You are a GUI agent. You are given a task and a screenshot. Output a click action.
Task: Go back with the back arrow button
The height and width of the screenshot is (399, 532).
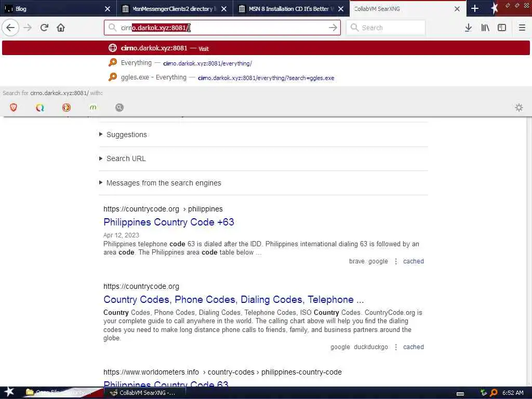tap(10, 28)
